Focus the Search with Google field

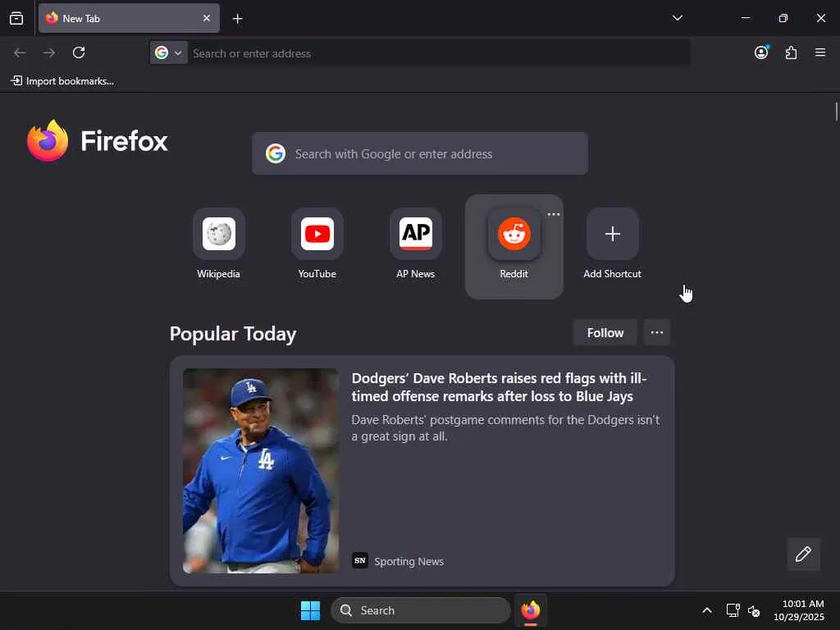point(420,153)
